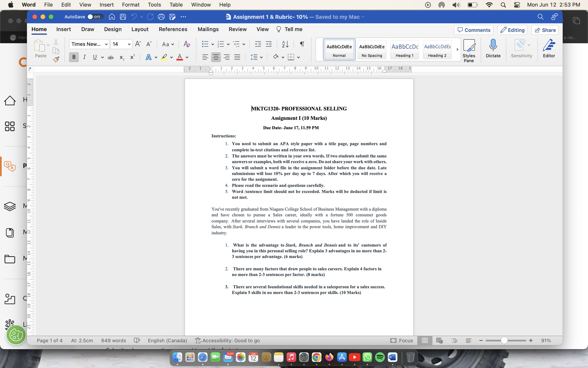588x368 pixels.
Task: Open the Styles Pane
Action: pyautogui.click(x=469, y=51)
